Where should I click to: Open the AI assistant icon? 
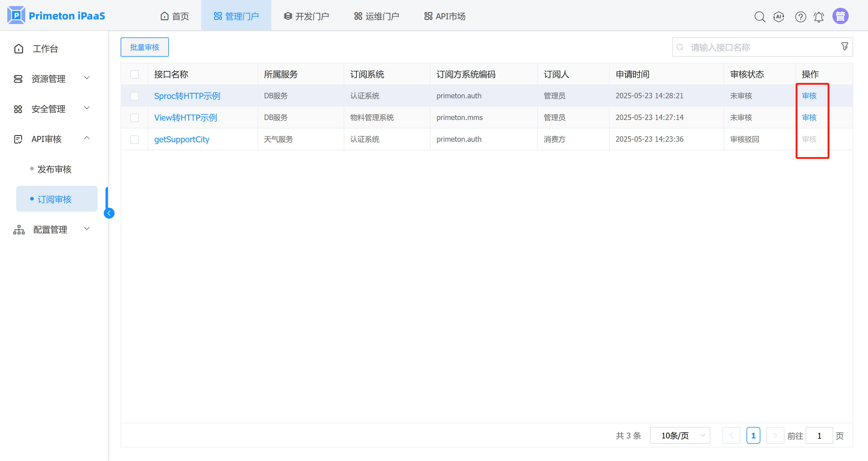[x=779, y=17]
